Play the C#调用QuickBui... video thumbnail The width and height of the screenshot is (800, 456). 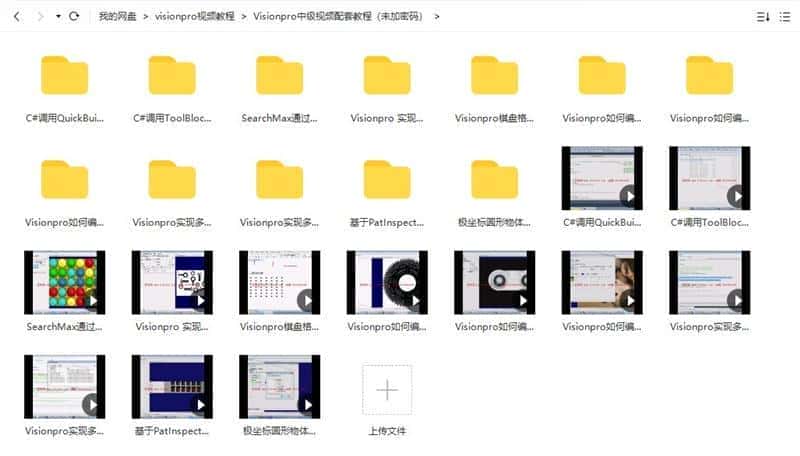coord(602,178)
